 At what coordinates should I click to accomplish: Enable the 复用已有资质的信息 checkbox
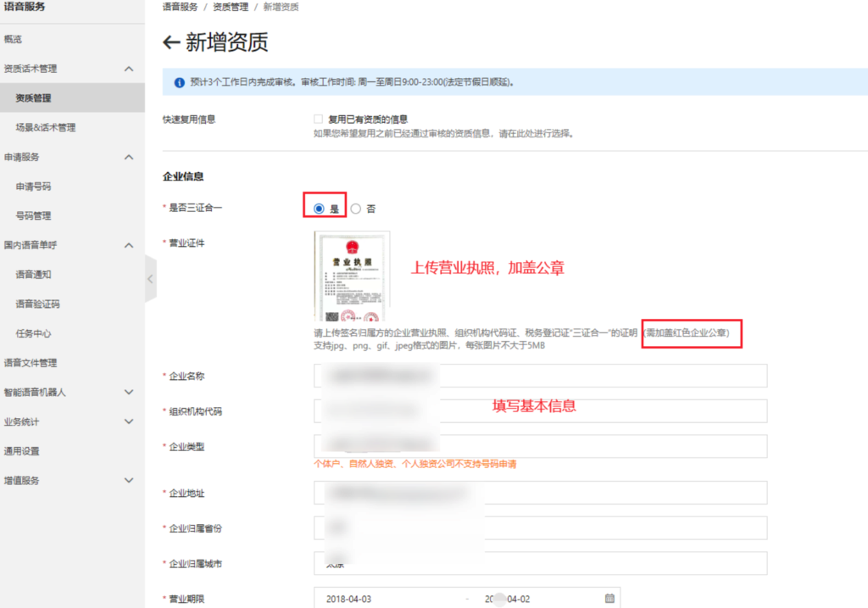[317, 119]
